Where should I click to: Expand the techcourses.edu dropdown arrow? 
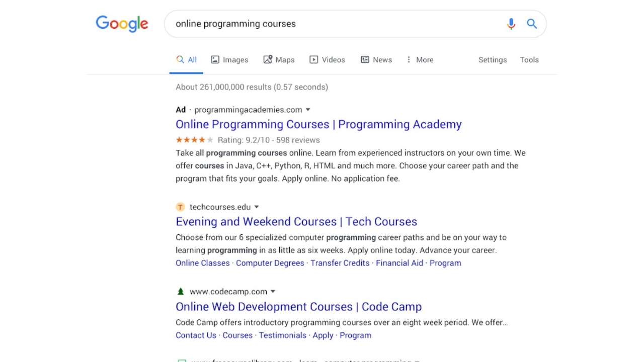point(257,207)
